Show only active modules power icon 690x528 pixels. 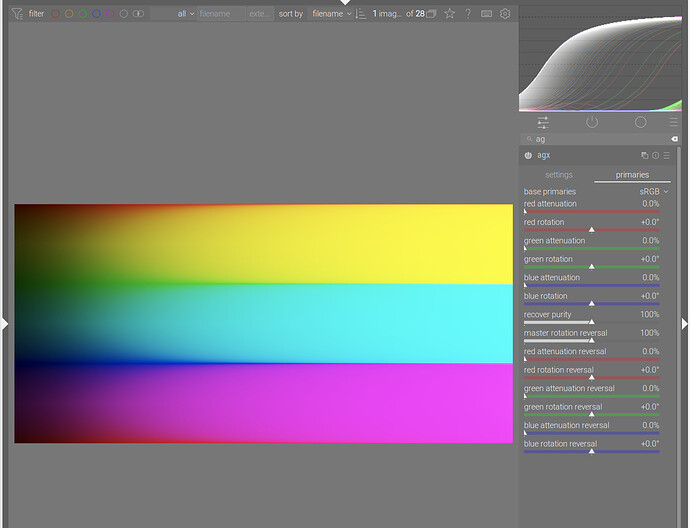click(592, 122)
